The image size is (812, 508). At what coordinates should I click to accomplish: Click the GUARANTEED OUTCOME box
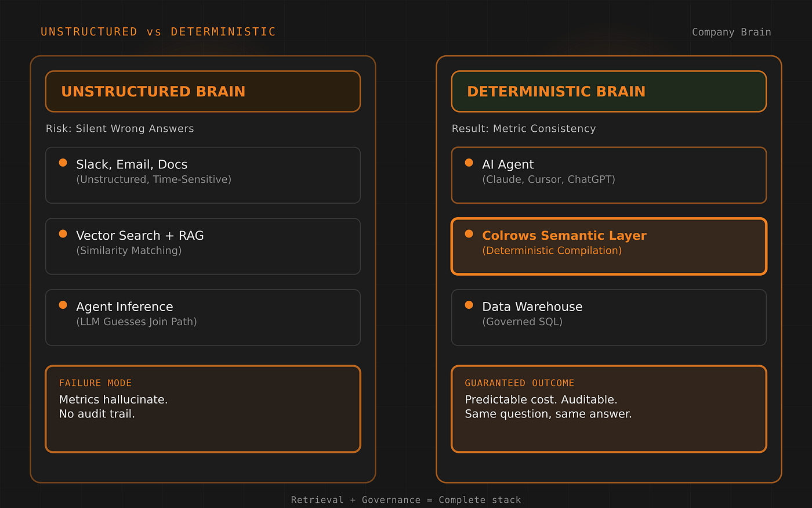[609, 409]
